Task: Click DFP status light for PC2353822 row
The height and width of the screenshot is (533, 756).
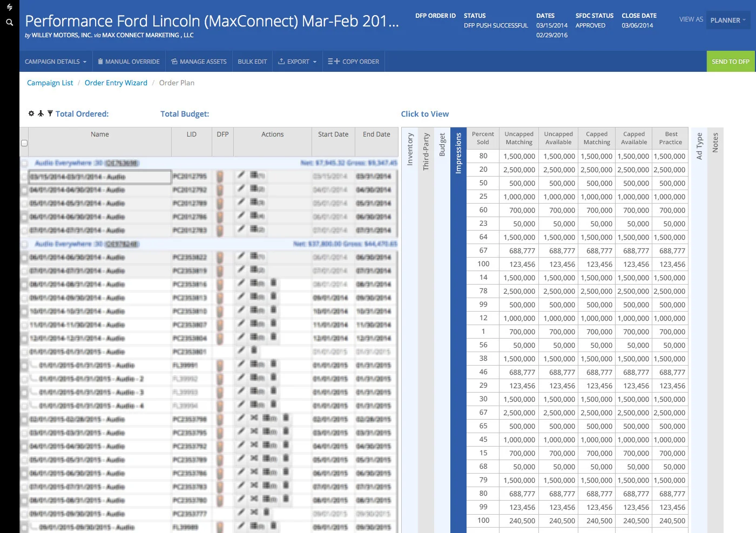Action: [220, 257]
